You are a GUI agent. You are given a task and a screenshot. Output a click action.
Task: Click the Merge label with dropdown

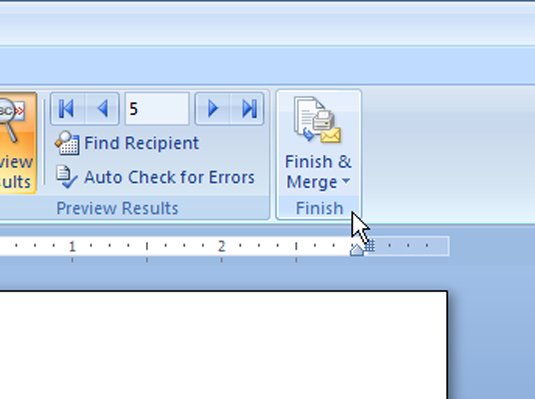[x=318, y=182]
